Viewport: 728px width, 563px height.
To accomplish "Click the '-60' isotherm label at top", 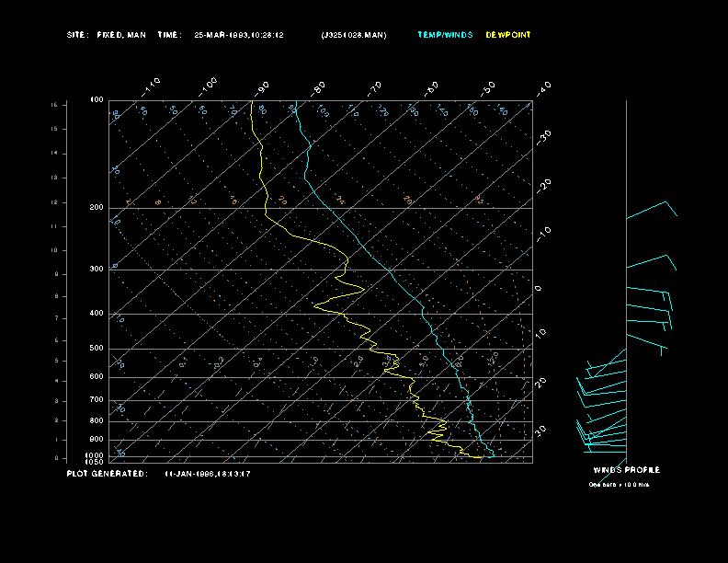I will [x=431, y=88].
